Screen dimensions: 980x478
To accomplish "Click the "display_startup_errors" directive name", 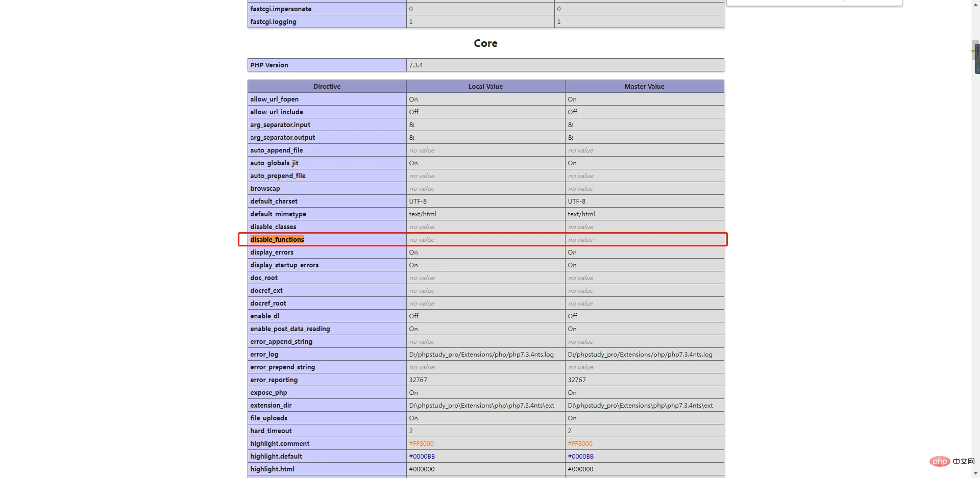I will pyautogui.click(x=284, y=265).
